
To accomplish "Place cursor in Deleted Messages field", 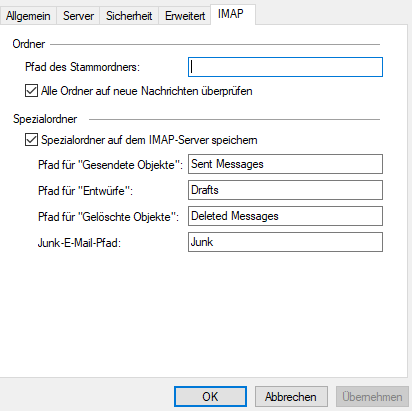I will 285,216.
